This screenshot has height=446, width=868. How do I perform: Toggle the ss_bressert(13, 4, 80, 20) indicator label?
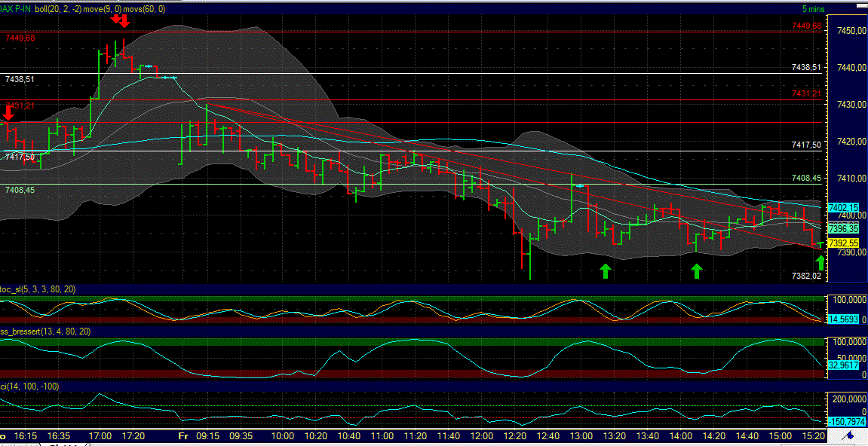click(45, 330)
